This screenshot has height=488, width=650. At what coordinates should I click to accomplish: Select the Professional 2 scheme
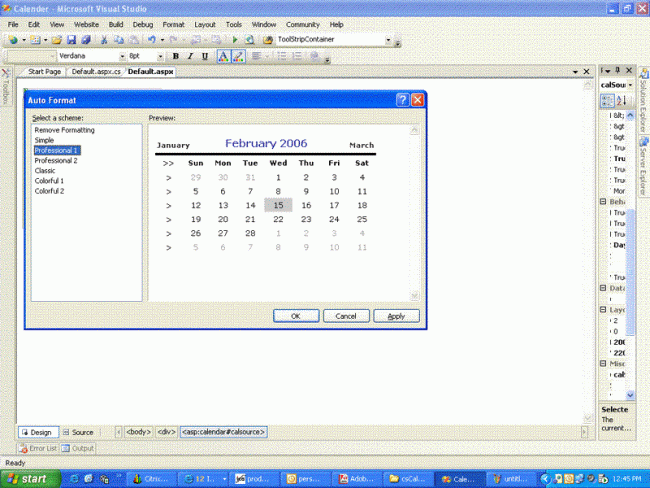coord(56,160)
